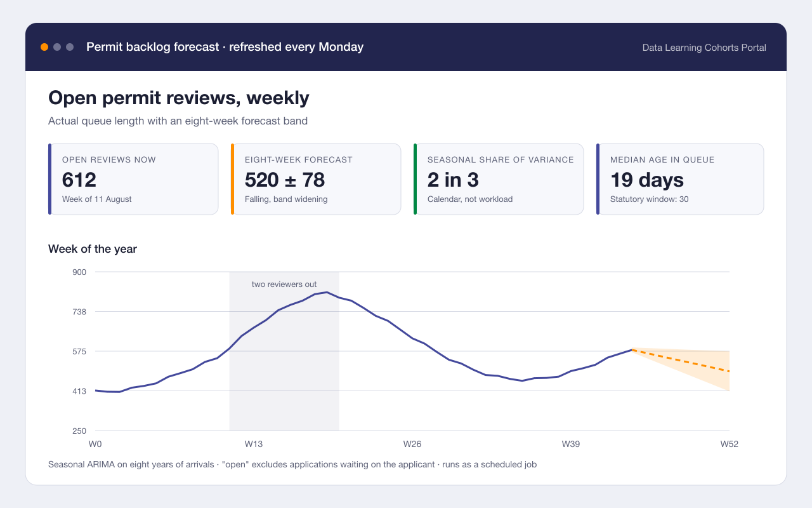Click the middle gray window dot

coord(57,47)
